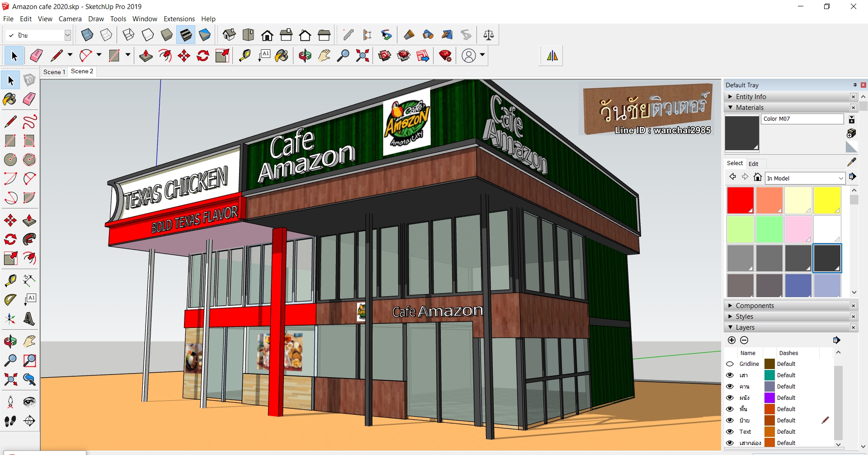The width and height of the screenshot is (868, 455).
Task: Hide the เสากล่อง layer
Action: 730,443
